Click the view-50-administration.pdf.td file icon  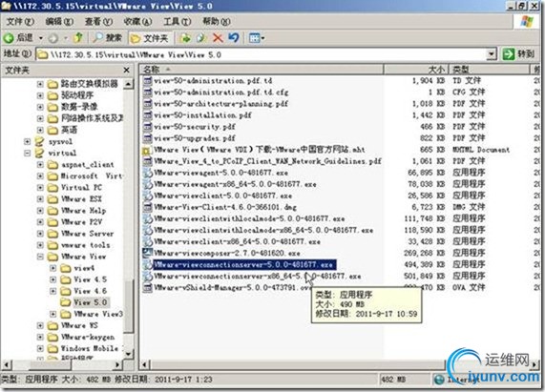point(148,80)
